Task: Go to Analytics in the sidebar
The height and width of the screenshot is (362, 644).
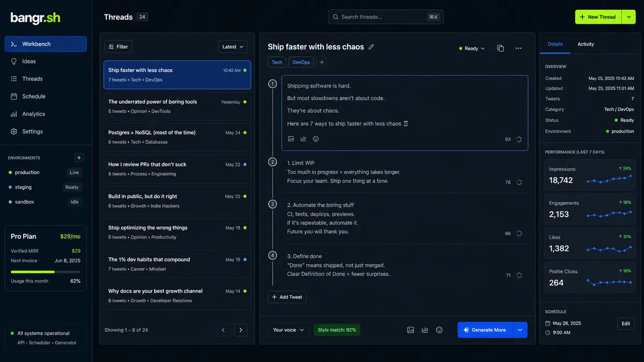Action: point(46,114)
